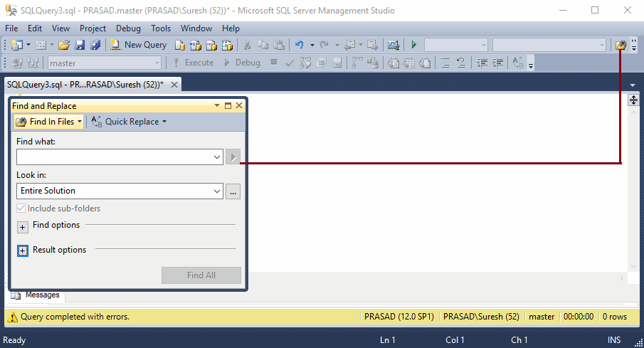The width and height of the screenshot is (644, 348).
Task: Click the Results to Text icon
Action: click(394, 63)
